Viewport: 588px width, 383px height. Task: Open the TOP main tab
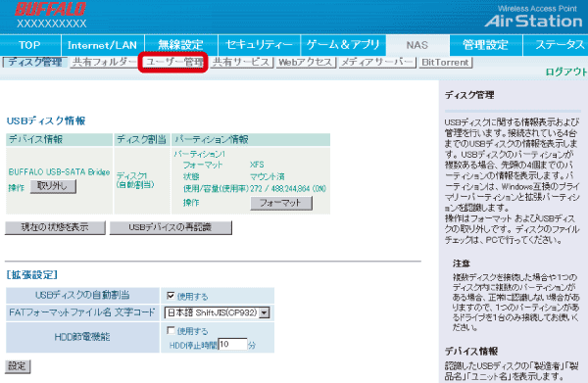[30, 45]
